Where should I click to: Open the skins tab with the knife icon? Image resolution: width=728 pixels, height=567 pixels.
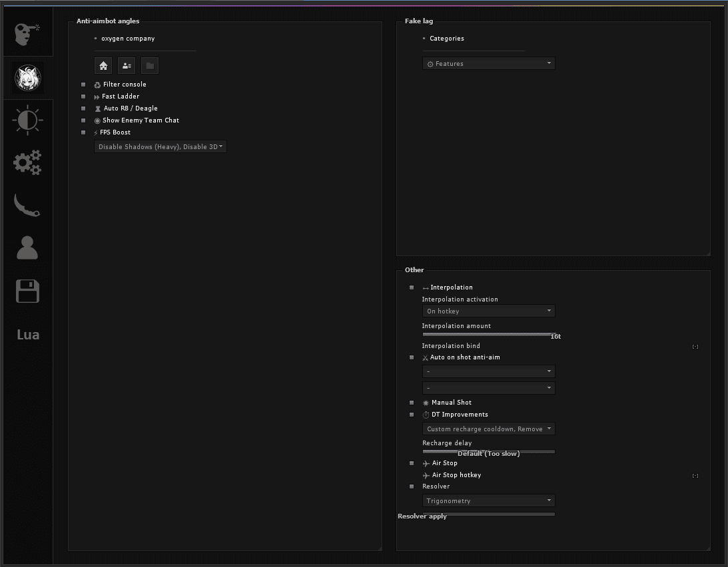coord(27,205)
